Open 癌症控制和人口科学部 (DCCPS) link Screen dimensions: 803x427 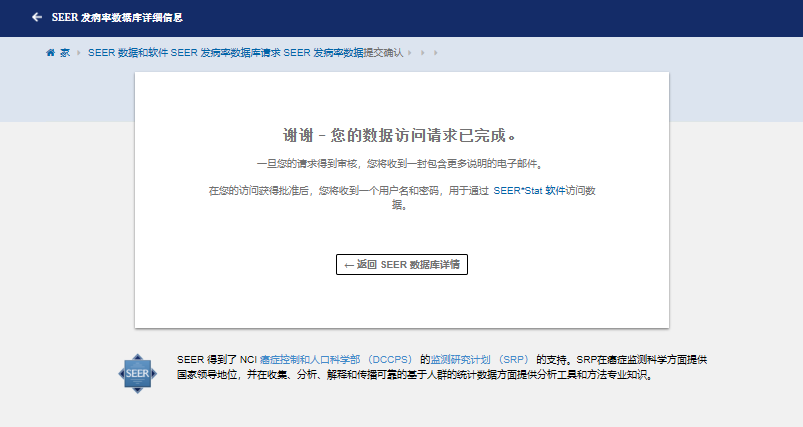click(x=336, y=360)
